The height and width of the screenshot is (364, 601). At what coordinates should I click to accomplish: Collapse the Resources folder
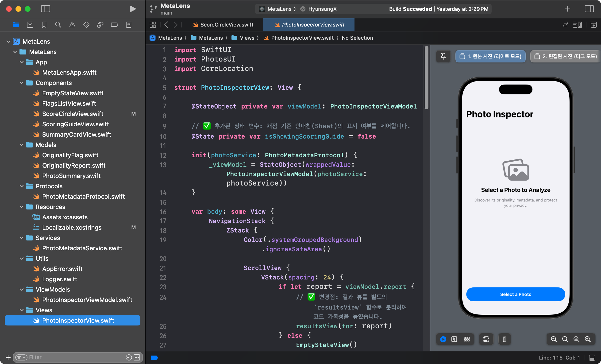(x=22, y=207)
